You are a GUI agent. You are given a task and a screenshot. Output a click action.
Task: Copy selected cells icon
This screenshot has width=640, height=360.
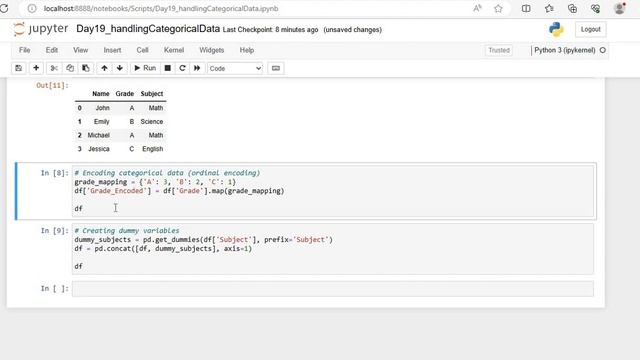tap(70, 68)
